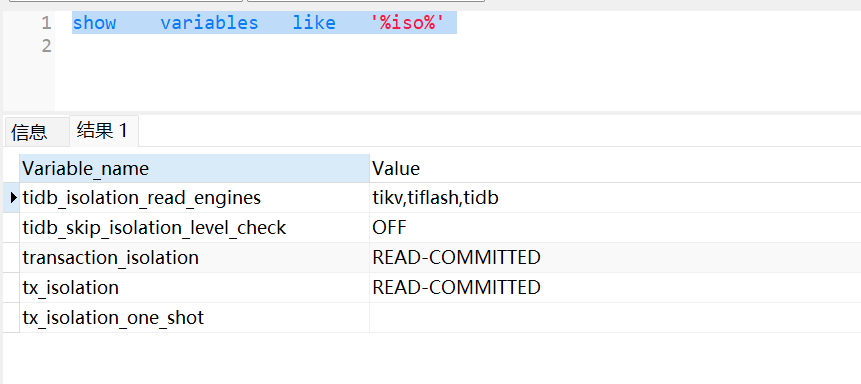Click the current row indicator arrow
Viewport: 861px width, 384px height.
click(14, 197)
